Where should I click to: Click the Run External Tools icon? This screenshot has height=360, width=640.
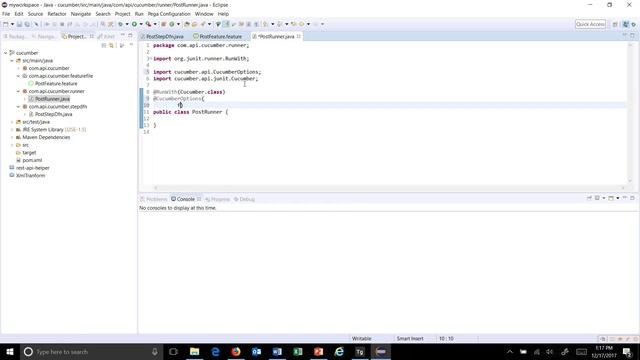click(149, 24)
